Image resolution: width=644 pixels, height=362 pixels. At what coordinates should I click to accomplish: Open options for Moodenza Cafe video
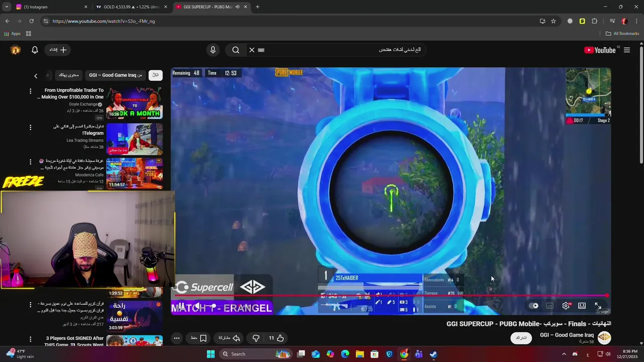tap(30, 161)
